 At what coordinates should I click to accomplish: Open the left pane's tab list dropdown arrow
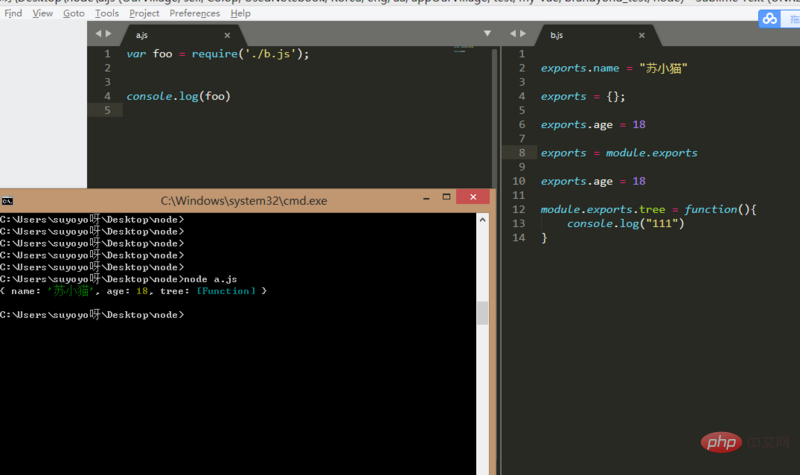pos(487,34)
